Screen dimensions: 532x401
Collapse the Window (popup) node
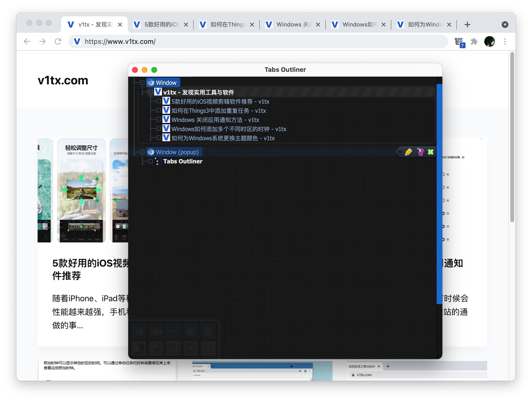click(142, 152)
